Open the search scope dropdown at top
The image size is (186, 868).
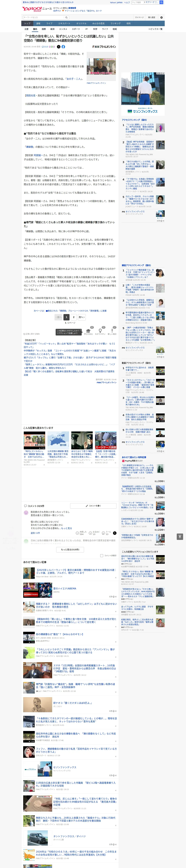151,2
